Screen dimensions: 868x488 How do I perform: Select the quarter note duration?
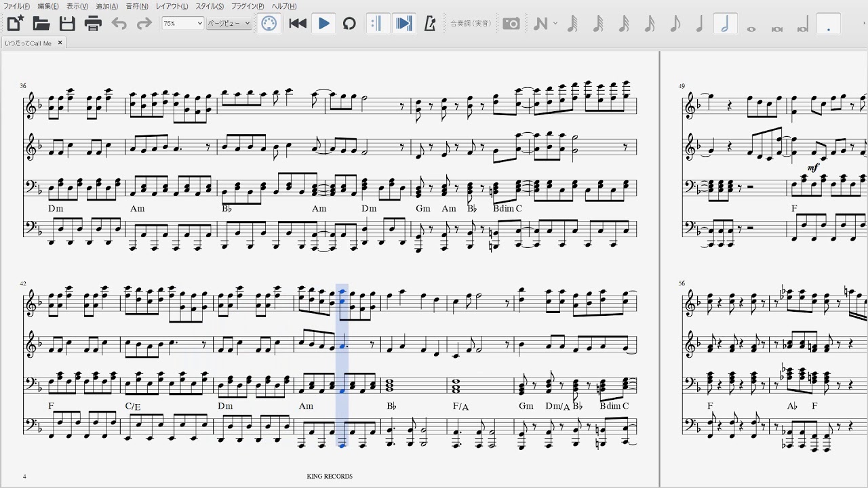[x=700, y=24]
